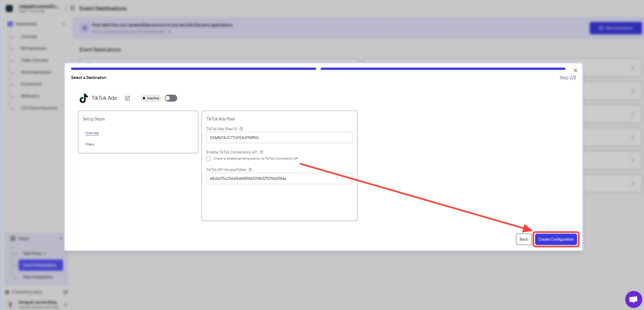The width and height of the screenshot is (644, 310).
Task: Click the TikTok logo icon
Action: click(83, 98)
